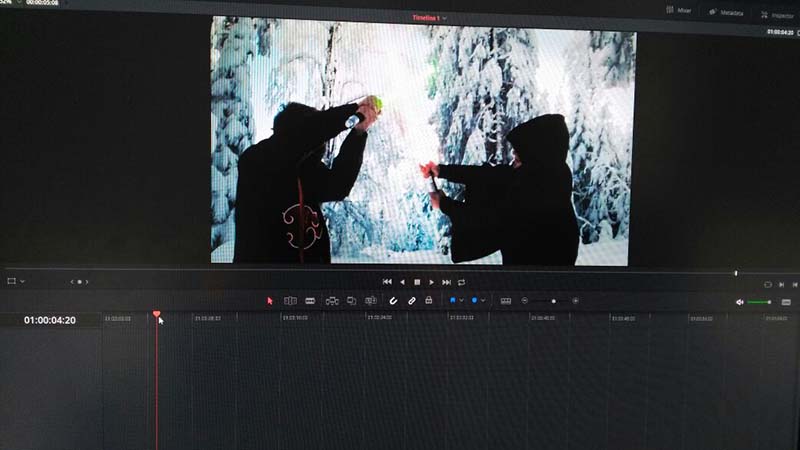Toggle timeline snapping magnet

(x=393, y=301)
